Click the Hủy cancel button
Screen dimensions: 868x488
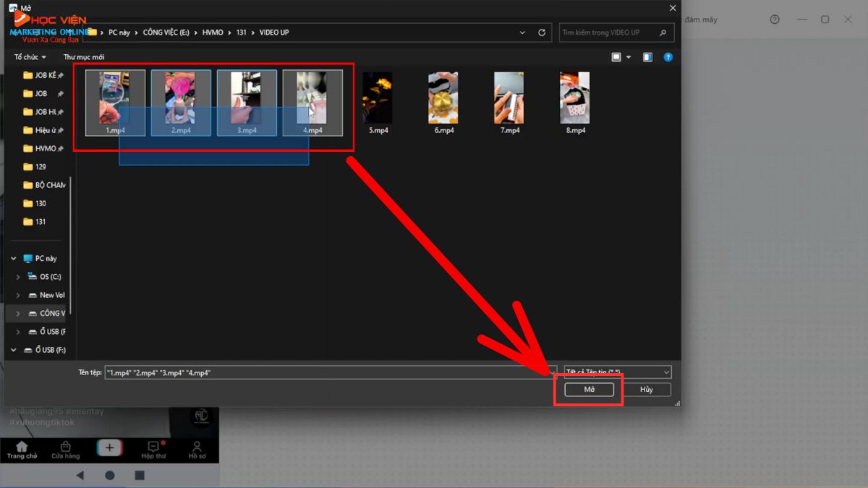click(x=646, y=389)
